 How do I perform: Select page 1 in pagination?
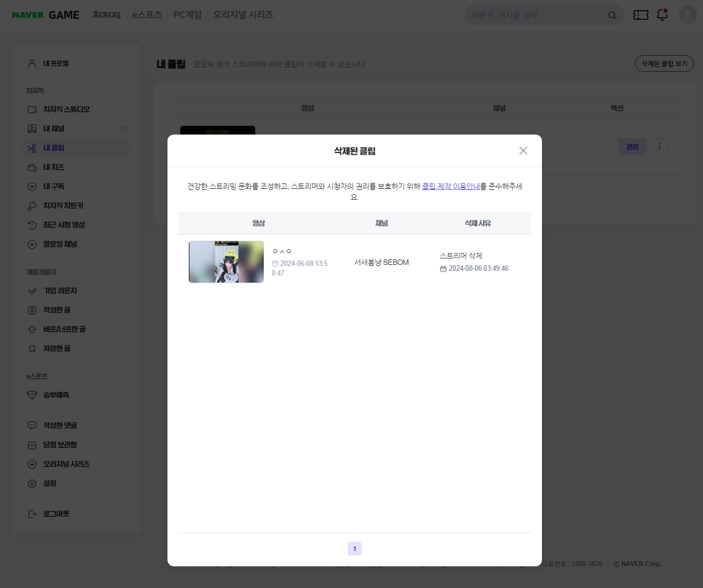tap(355, 548)
